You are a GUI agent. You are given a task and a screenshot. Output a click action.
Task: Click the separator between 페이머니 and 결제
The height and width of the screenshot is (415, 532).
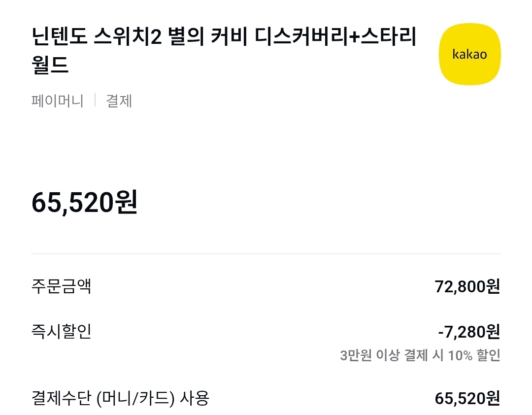(95, 101)
